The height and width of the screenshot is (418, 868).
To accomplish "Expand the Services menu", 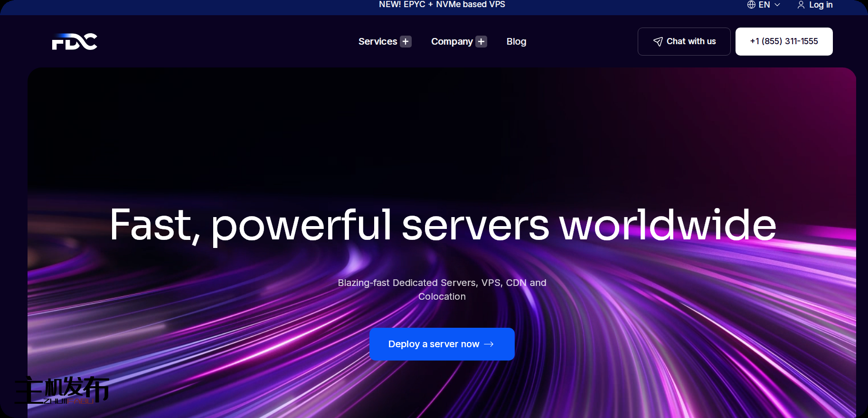I will point(377,42).
